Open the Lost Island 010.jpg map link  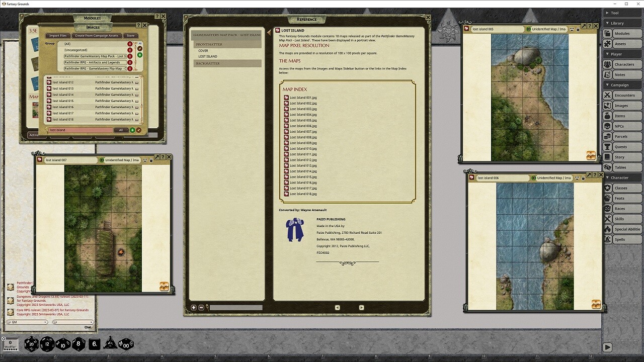pos(302,148)
